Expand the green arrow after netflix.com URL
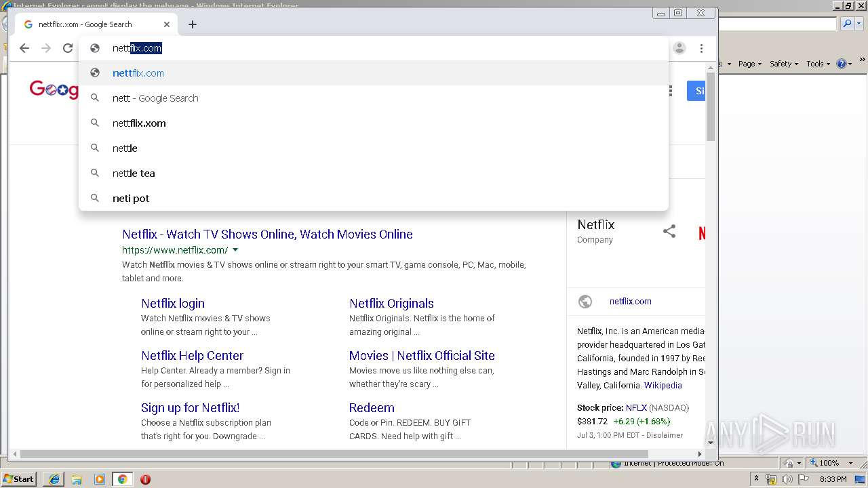Image resolution: width=868 pixels, height=488 pixels. [235, 250]
